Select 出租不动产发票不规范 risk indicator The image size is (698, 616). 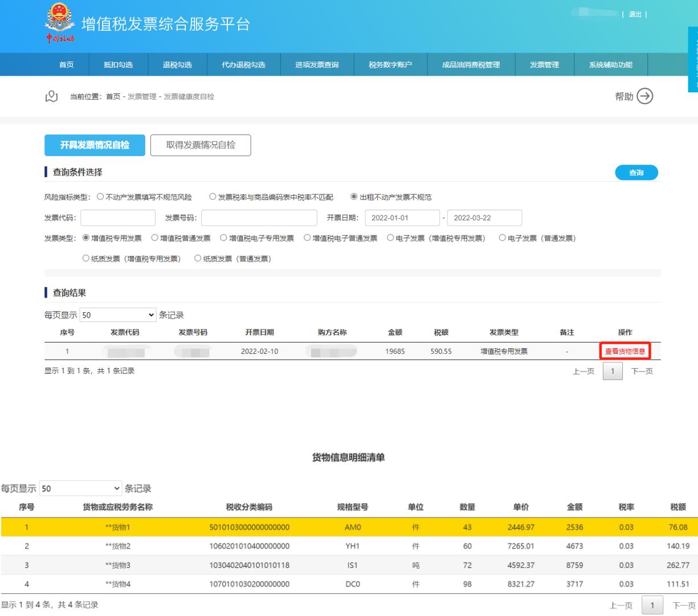pyautogui.click(x=354, y=197)
